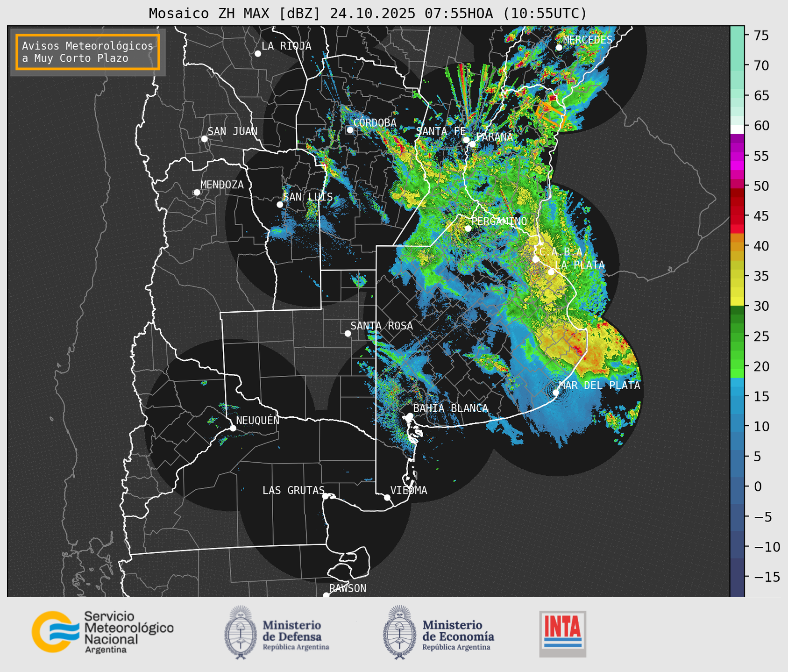Click the −15 value on the dBZ scale
Image resolution: width=788 pixels, height=672 pixels.
pos(767,577)
